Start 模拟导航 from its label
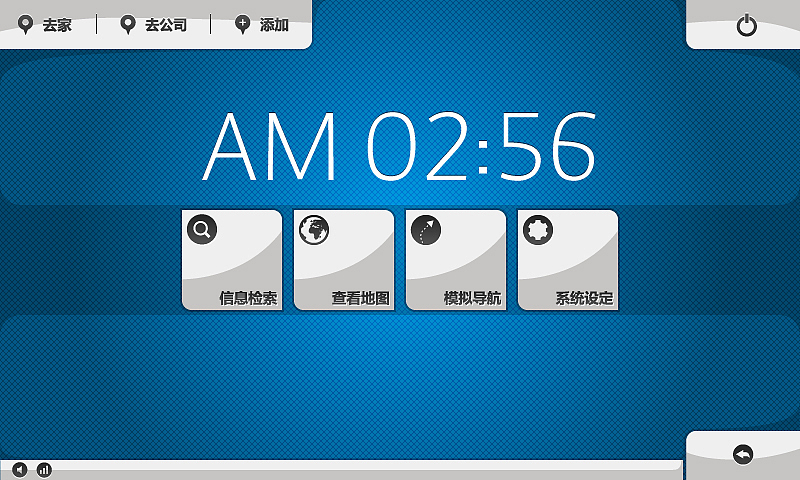The height and width of the screenshot is (480, 800). click(x=472, y=298)
